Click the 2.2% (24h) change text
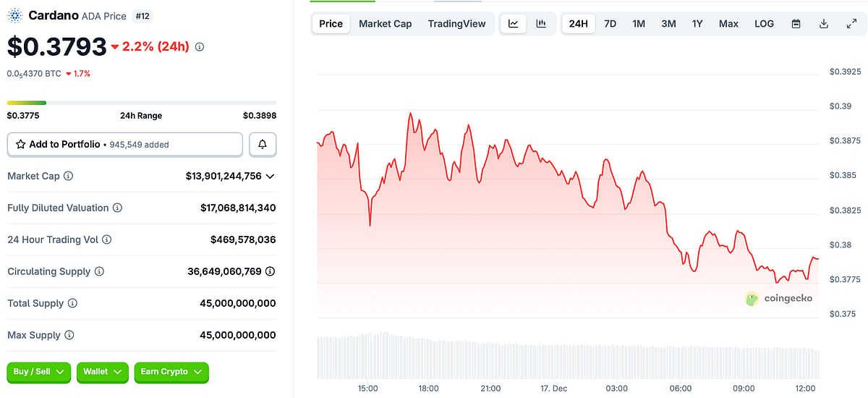868x398 pixels. point(156,46)
